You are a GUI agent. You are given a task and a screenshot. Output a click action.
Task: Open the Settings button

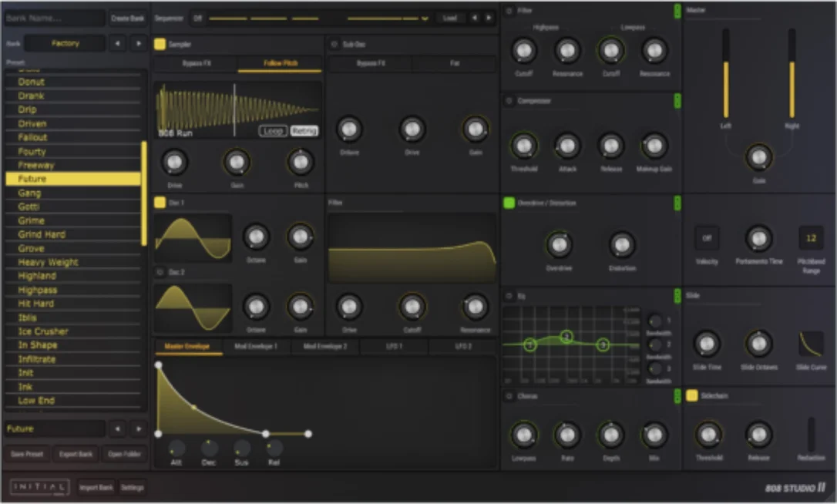click(x=132, y=488)
